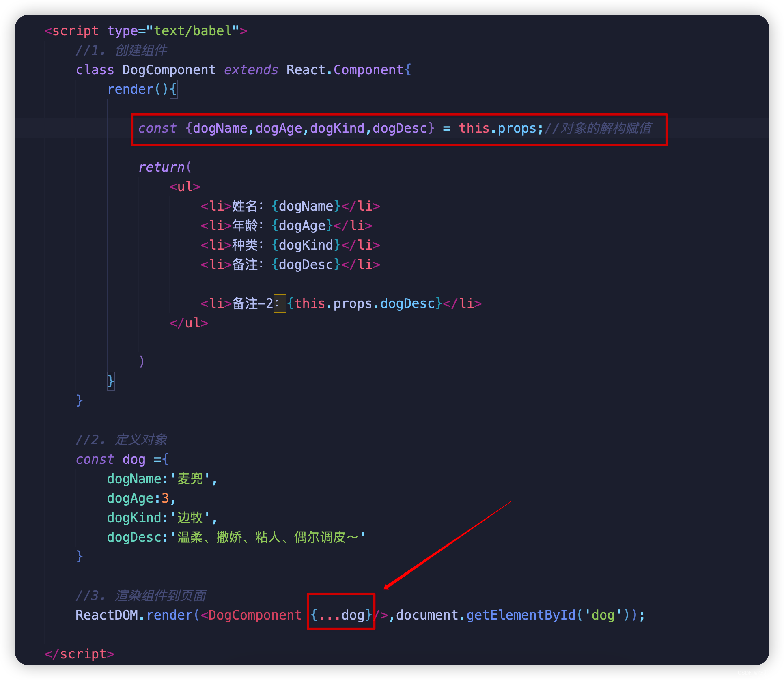Click the return keyword
Image resolution: width=784 pixels, height=680 pixels.
click(x=161, y=167)
